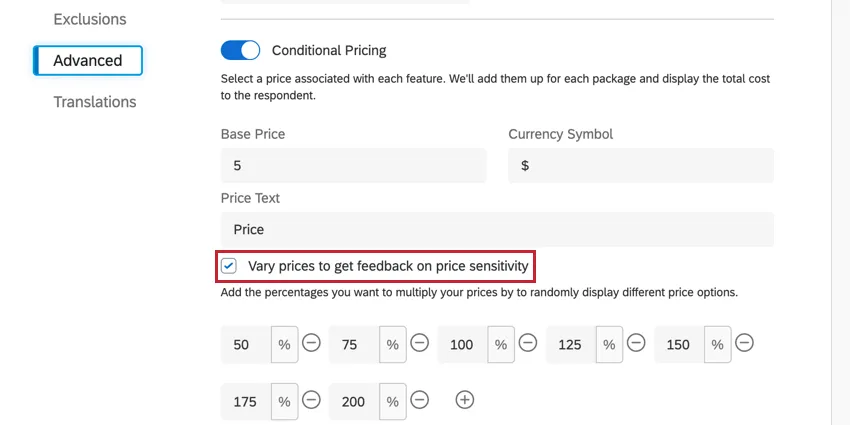Remove the 75 percent price option
This screenshot has width=850, height=425.
click(x=420, y=344)
